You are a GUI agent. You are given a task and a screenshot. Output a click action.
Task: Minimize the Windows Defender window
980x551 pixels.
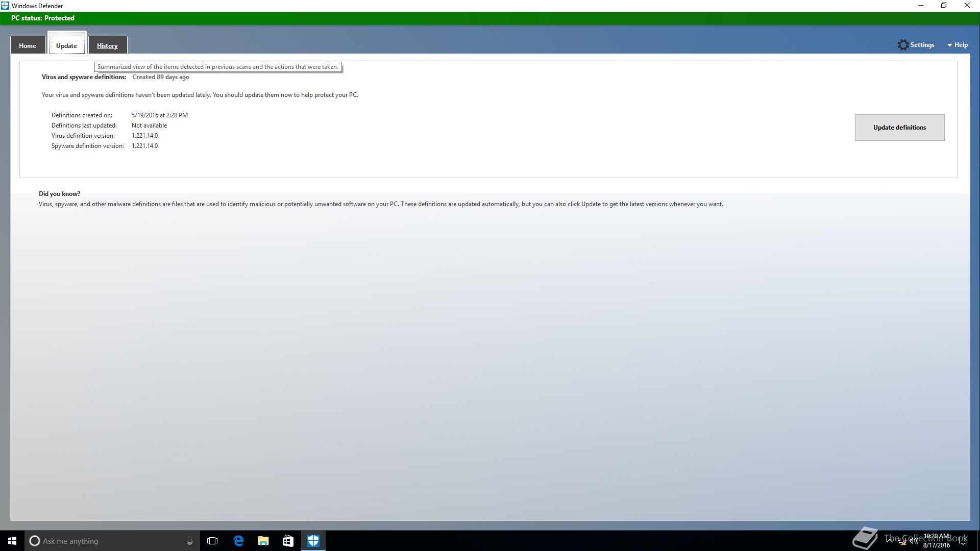pos(921,6)
